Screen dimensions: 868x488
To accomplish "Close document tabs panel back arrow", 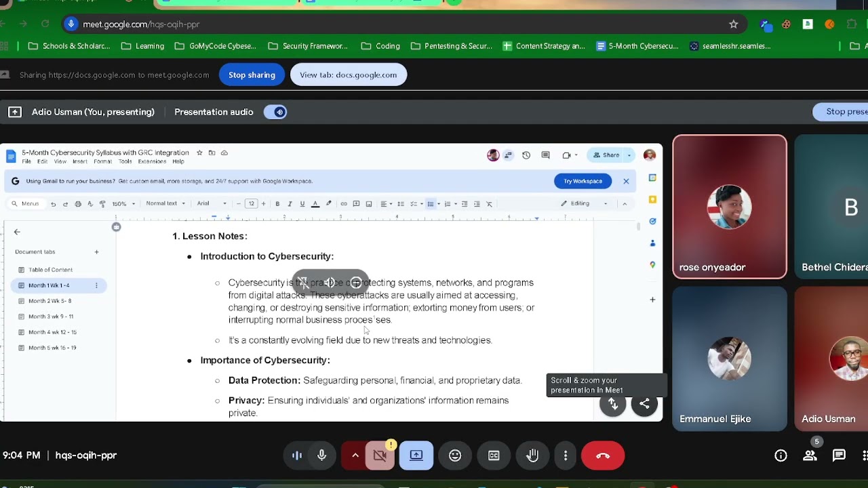I will coord(17,232).
